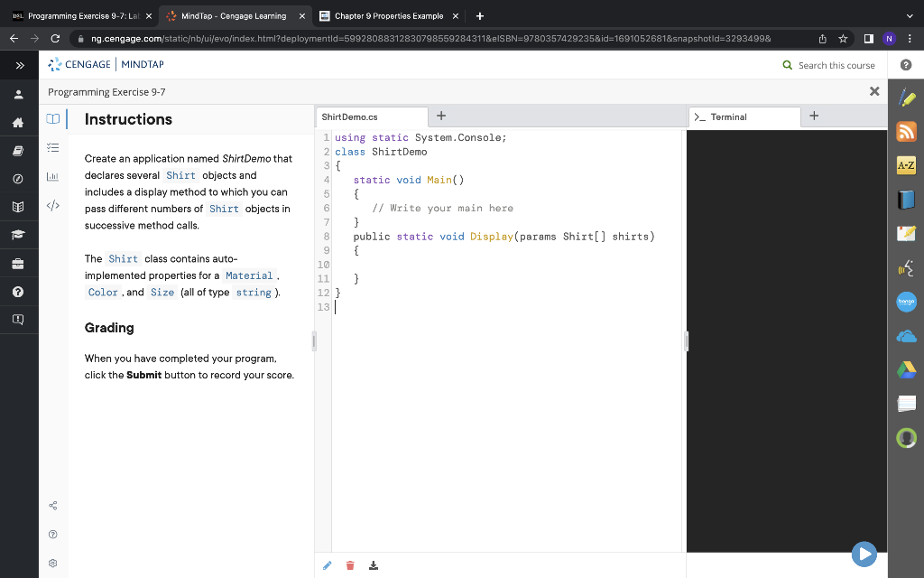
Task: Click the trash icon below the editor
Action: coord(350,564)
